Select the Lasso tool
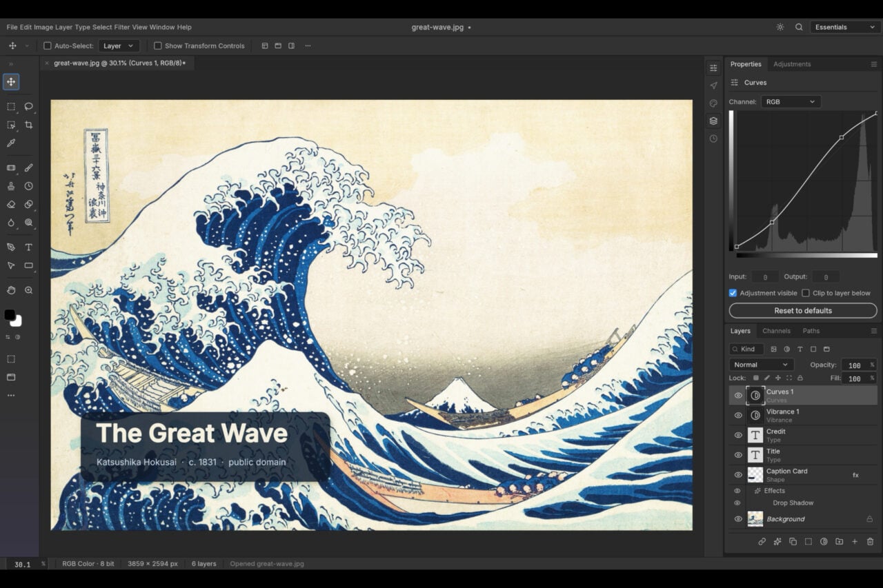 pos(29,107)
